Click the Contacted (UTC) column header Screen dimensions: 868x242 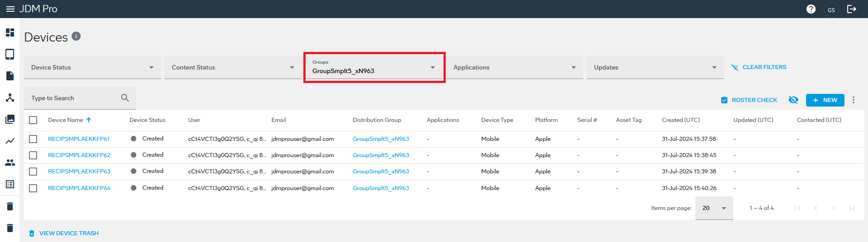819,120
